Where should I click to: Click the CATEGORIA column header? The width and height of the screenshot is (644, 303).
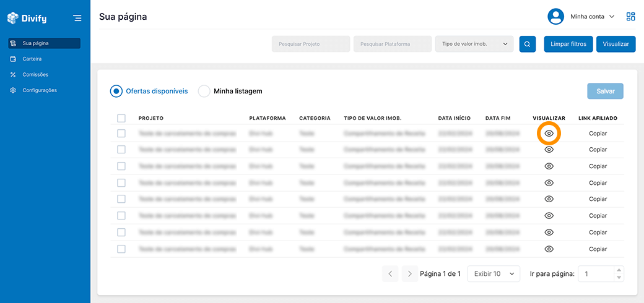(x=315, y=118)
